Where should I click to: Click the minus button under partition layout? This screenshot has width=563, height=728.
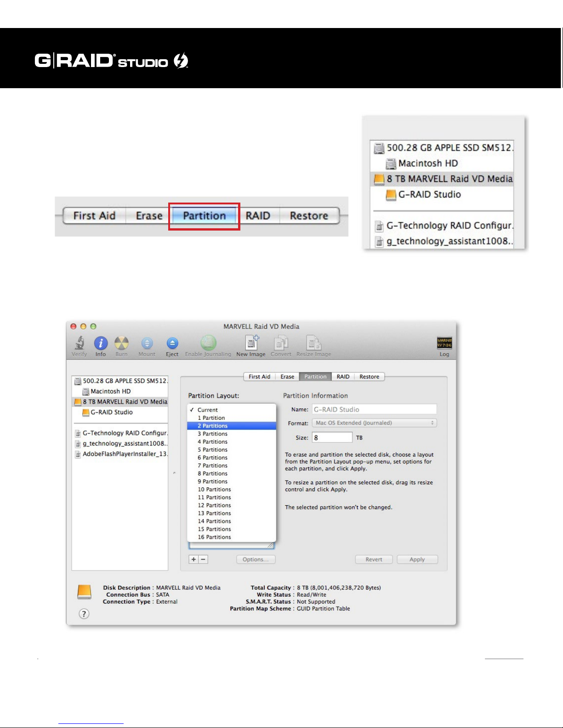(x=203, y=559)
